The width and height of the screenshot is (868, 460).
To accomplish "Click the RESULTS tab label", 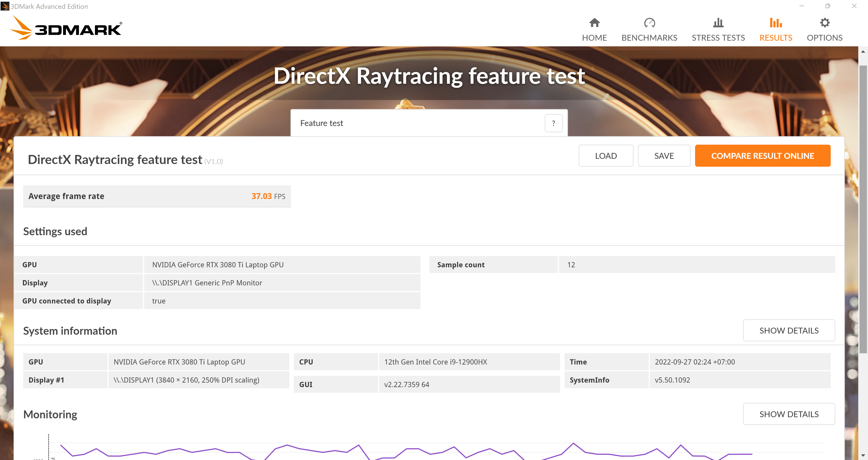I will (x=776, y=38).
